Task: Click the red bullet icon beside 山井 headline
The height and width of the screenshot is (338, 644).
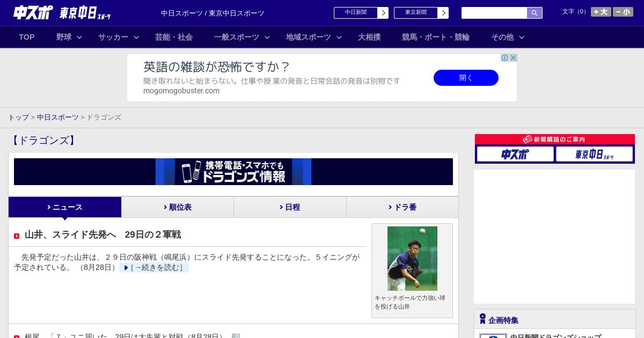Action: click(17, 236)
